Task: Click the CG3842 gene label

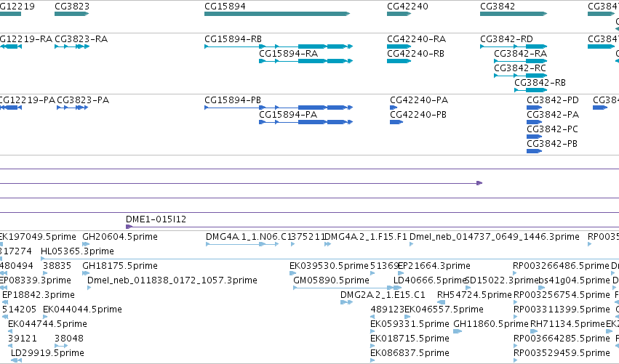Action: pos(498,7)
